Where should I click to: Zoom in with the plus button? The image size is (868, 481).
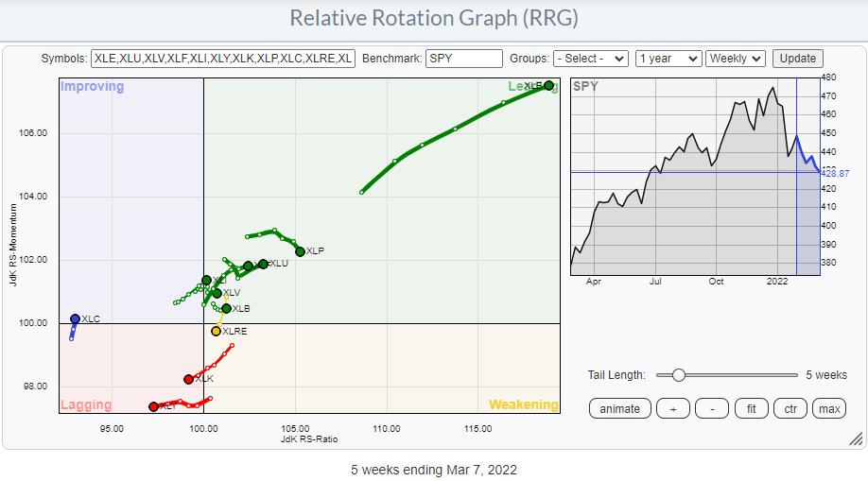click(672, 408)
